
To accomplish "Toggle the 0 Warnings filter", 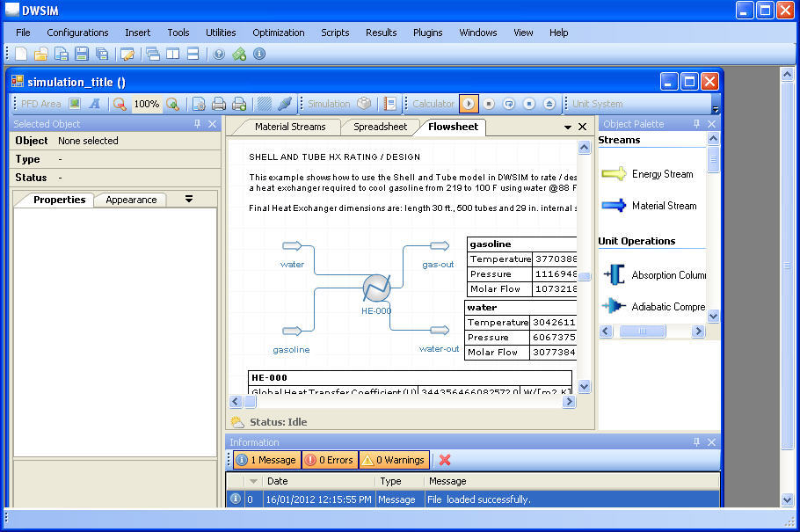I will [x=394, y=460].
